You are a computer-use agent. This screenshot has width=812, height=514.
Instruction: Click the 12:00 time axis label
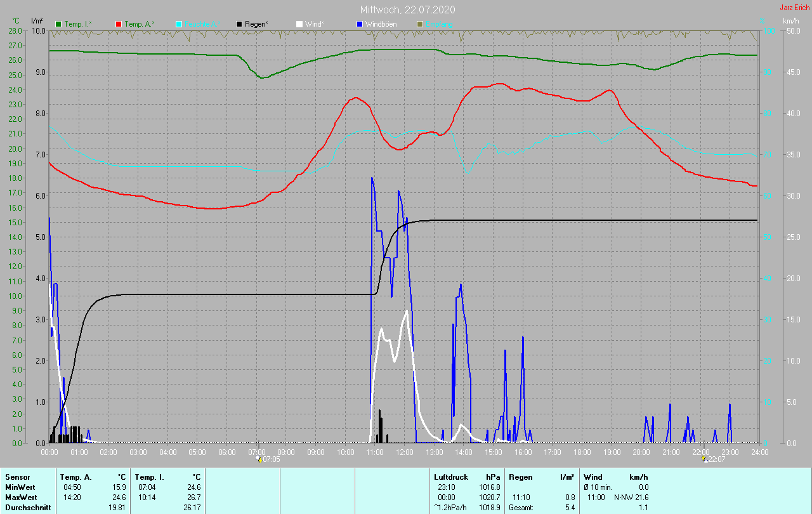[405, 452]
